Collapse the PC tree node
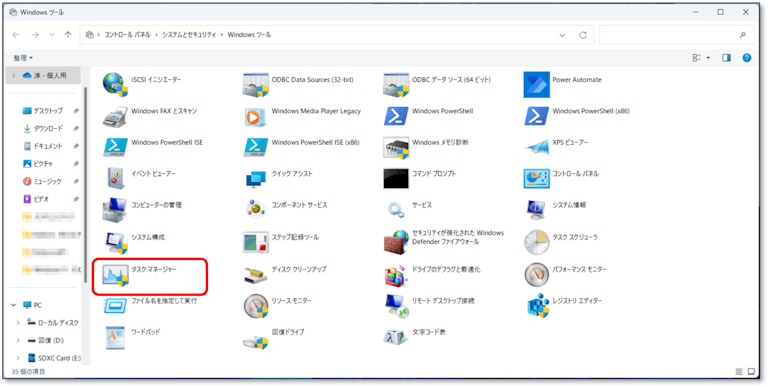The width and height of the screenshot is (768, 387). coord(13,305)
